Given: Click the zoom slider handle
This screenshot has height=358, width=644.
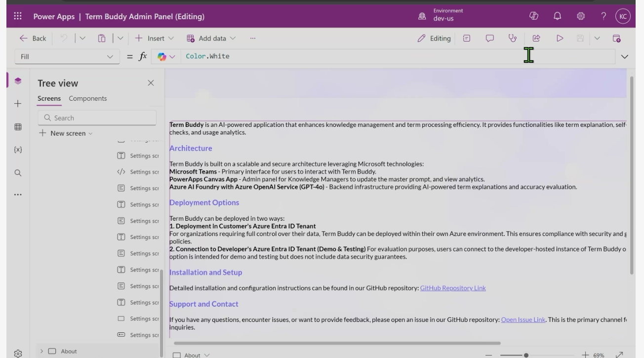Looking at the screenshot, I should pos(526,355).
